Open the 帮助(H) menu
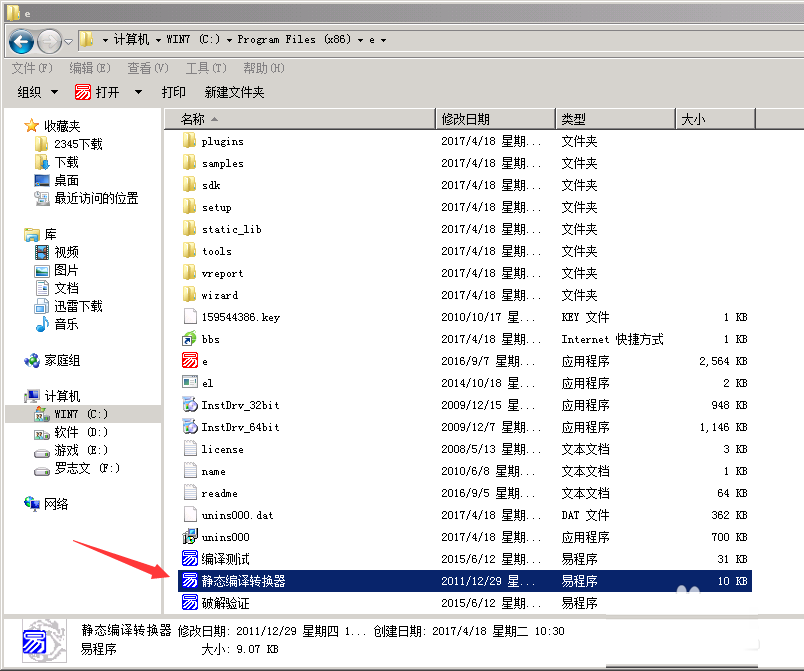 coord(264,68)
